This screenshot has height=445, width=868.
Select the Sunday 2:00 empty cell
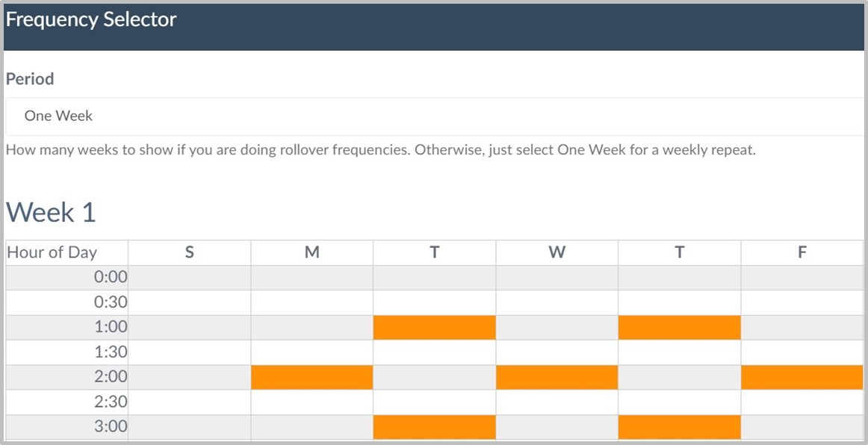[x=189, y=378]
